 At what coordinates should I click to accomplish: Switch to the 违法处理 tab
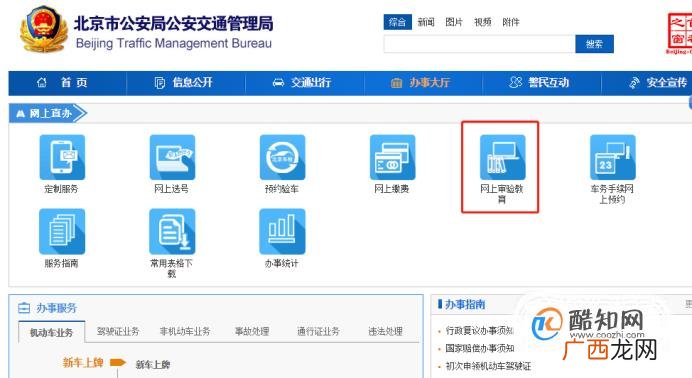click(x=385, y=331)
